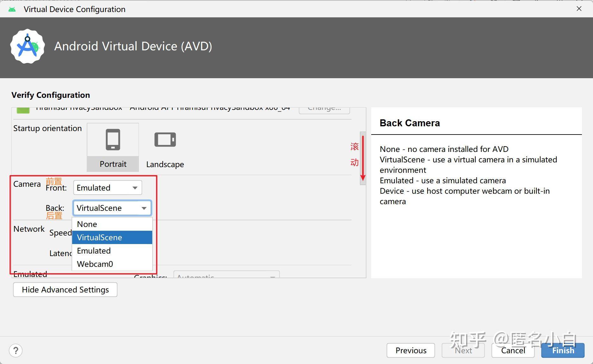This screenshot has width=593, height=364.
Task: Choose Emulated in the Back camera list
Action: click(112, 251)
